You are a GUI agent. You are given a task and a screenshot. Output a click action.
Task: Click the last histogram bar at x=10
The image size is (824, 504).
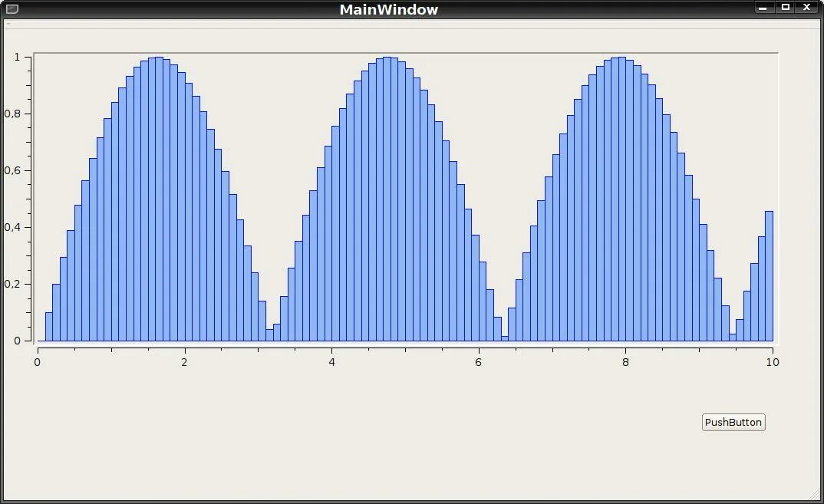[769, 276]
